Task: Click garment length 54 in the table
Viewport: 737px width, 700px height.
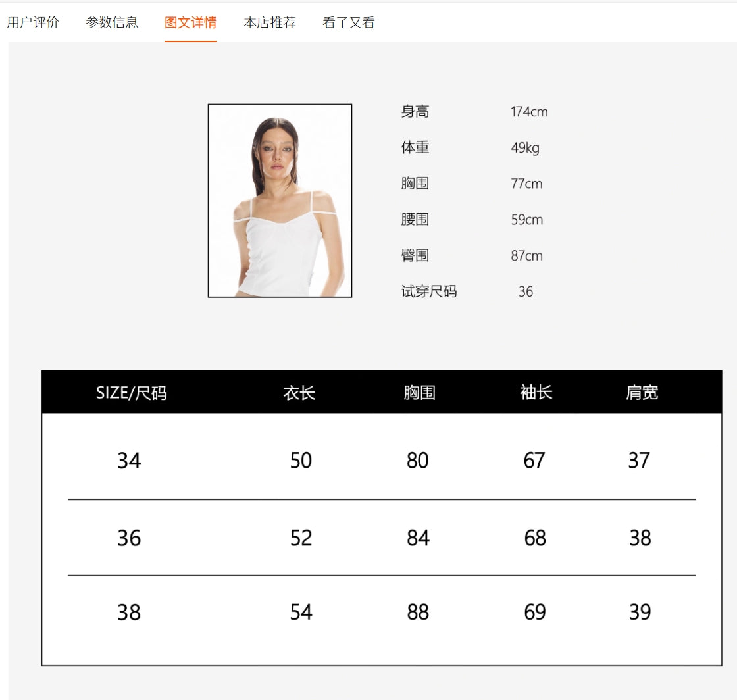Action: tap(301, 612)
